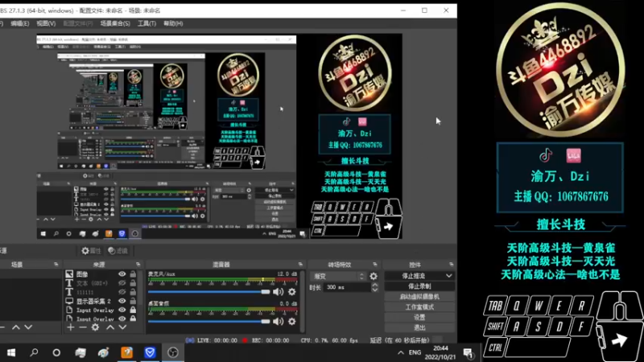Open the 桌面音频 audio settings gear

(292, 321)
